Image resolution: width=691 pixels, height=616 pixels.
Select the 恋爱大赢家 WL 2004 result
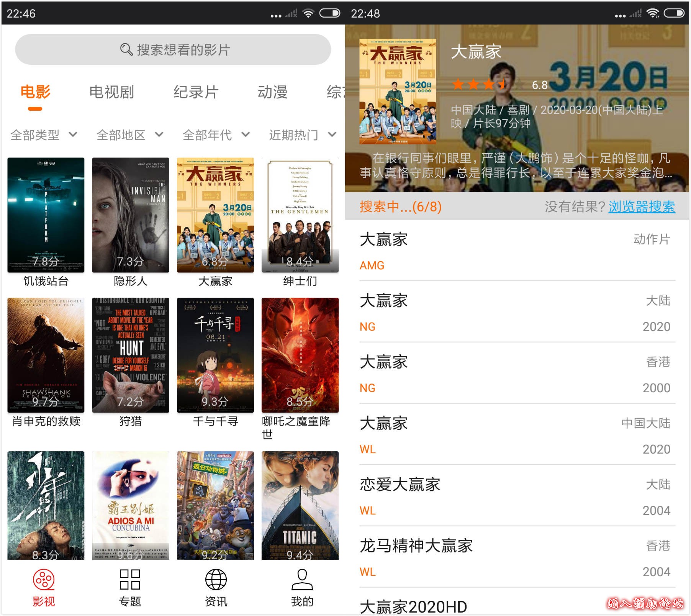pyautogui.click(x=517, y=496)
